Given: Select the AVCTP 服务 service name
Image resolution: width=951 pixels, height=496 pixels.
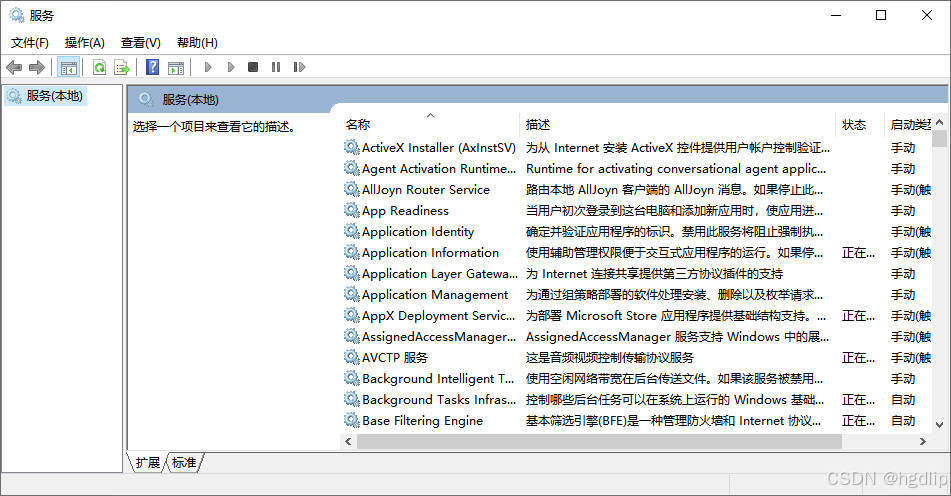Looking at the screenshot, I should pyautogui.click(x=395, y=358).
